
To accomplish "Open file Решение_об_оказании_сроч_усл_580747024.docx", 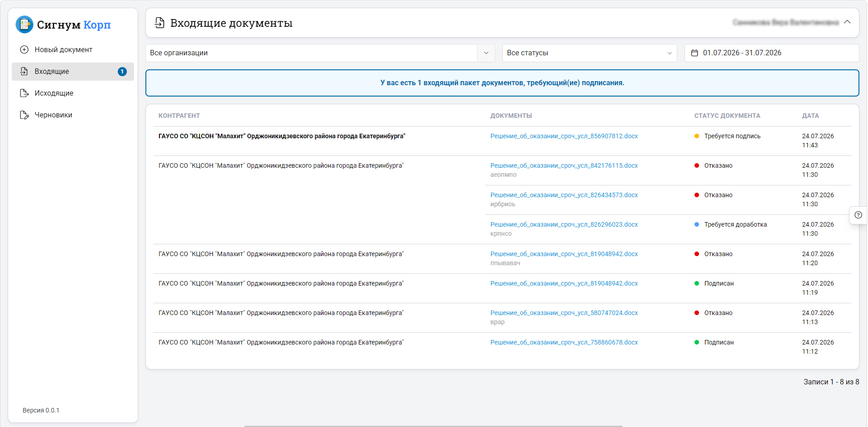I will coord(564,313).
